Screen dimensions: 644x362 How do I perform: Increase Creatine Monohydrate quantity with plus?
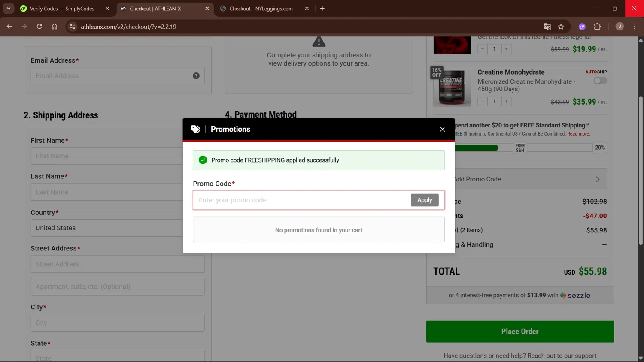[x=506, y=101]
